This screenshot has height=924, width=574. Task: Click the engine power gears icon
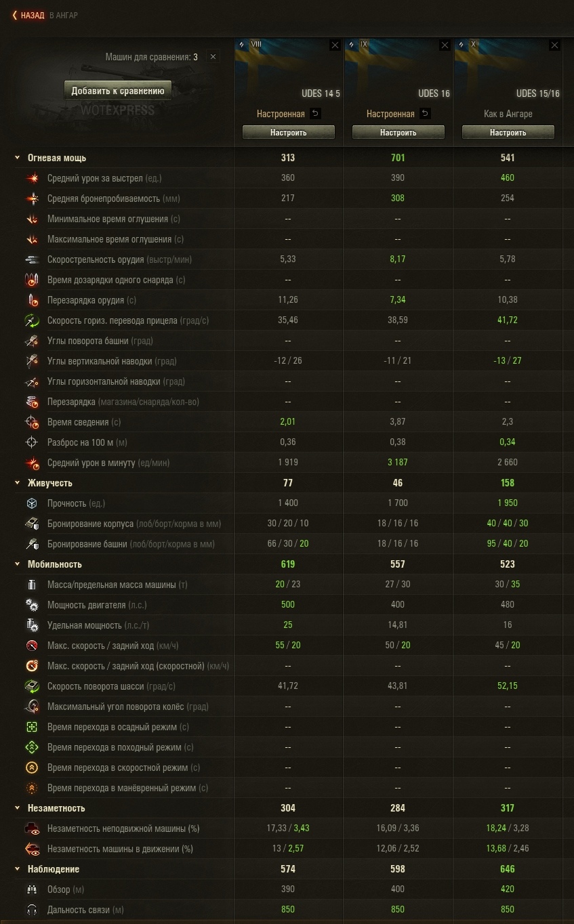coord(32,605)
